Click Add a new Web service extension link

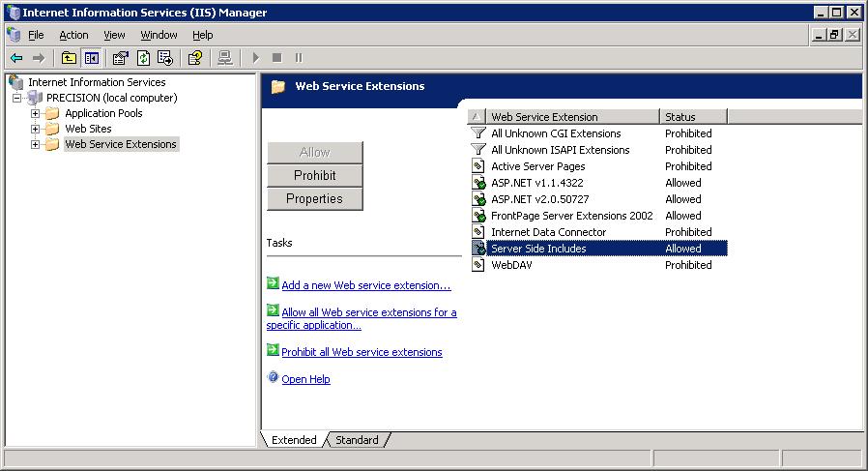pos(366,285)
